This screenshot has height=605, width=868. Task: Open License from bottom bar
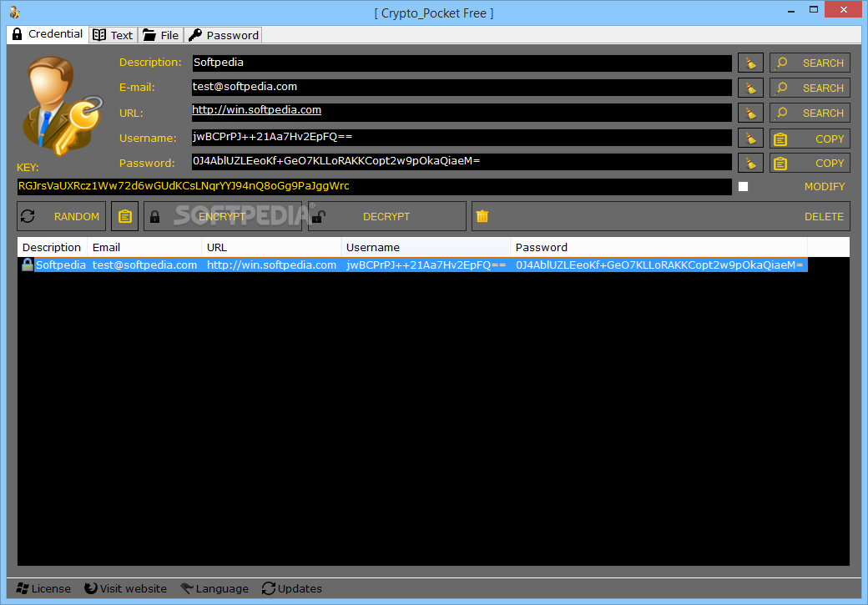(x=43, y=588)
